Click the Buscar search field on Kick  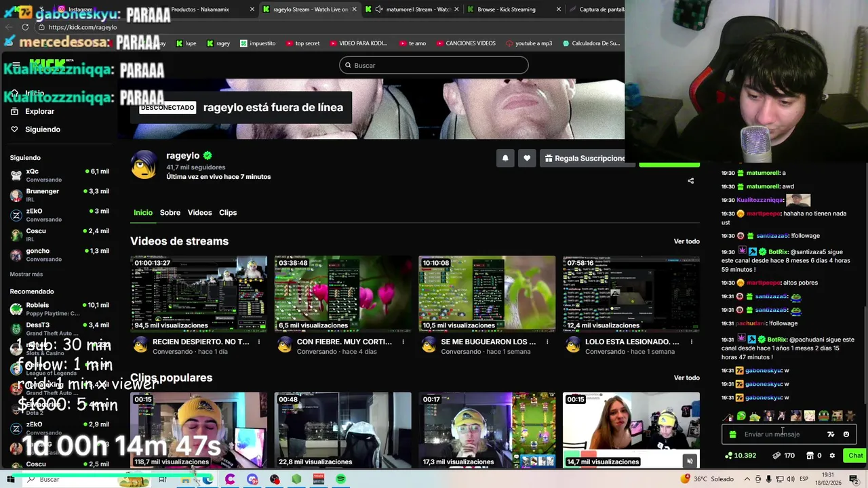click(434, 65)
